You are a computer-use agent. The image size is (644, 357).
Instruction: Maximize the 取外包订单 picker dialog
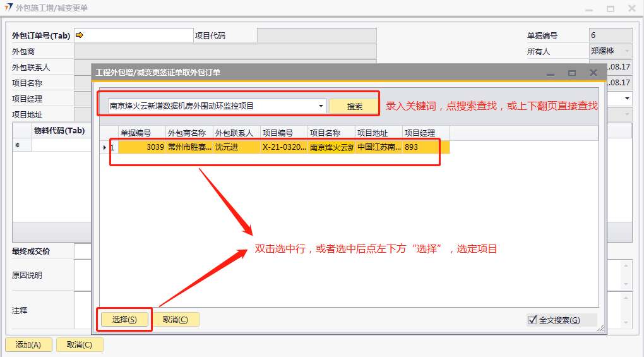coord(571,73)
